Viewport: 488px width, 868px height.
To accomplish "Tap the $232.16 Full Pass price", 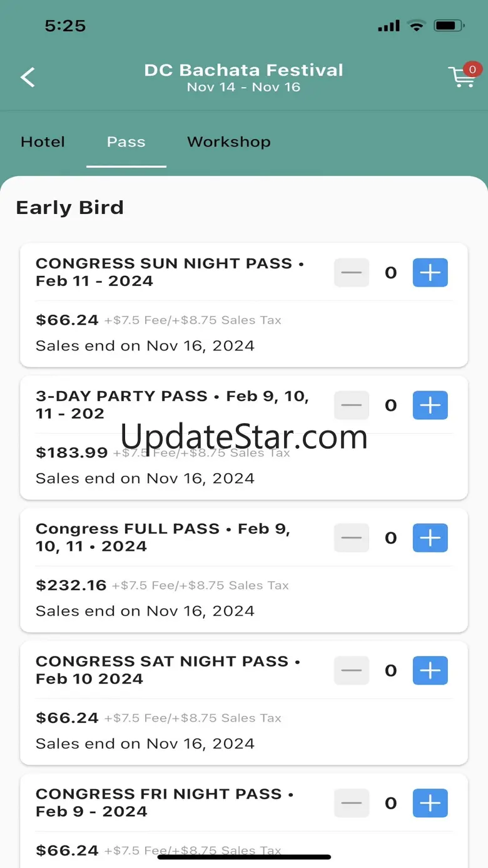I will tap(71, 586).
